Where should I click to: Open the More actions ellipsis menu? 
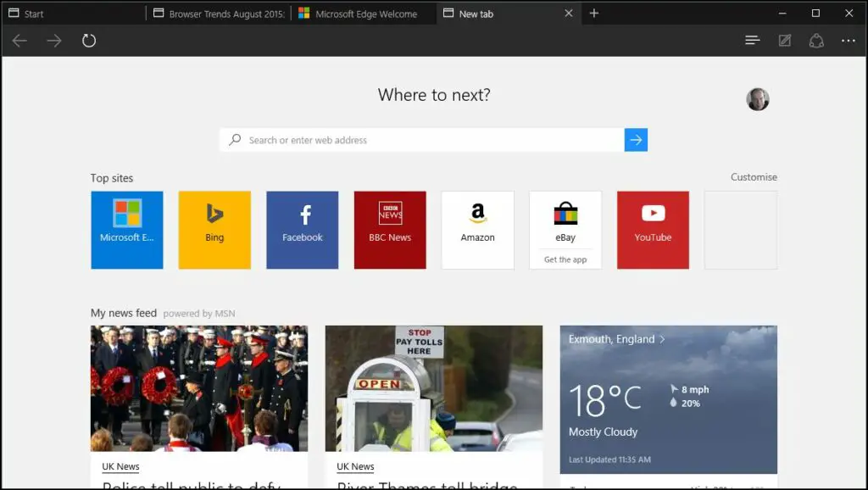pos(849,41)
